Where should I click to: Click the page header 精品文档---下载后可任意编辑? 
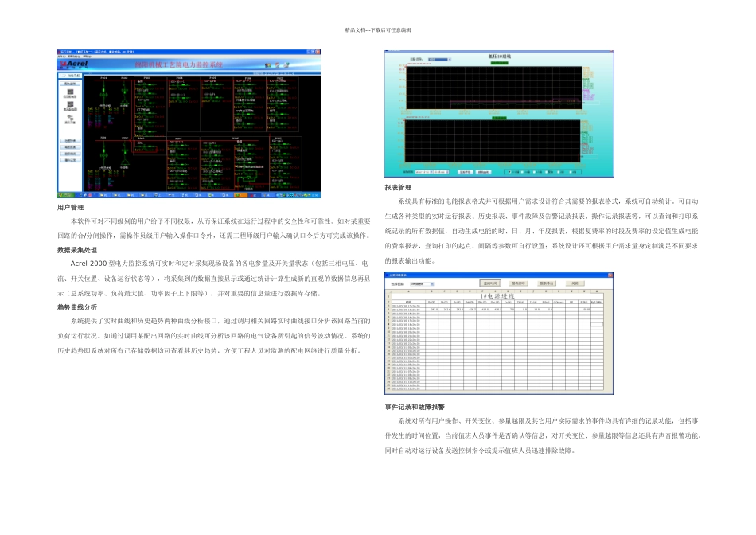tap(378, 30)
